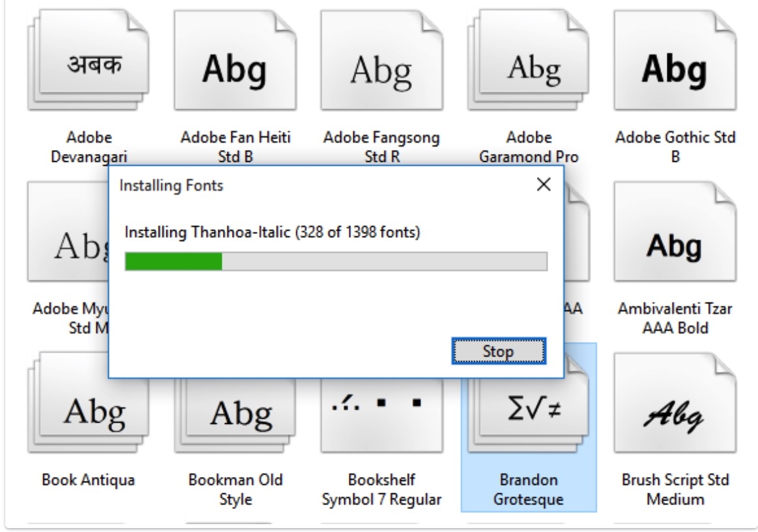This screenshot has width=758, height=532.
Task: Click the 'Bookshelf Symbol 7 Regular' label
Action: click(x=382, y=489)
